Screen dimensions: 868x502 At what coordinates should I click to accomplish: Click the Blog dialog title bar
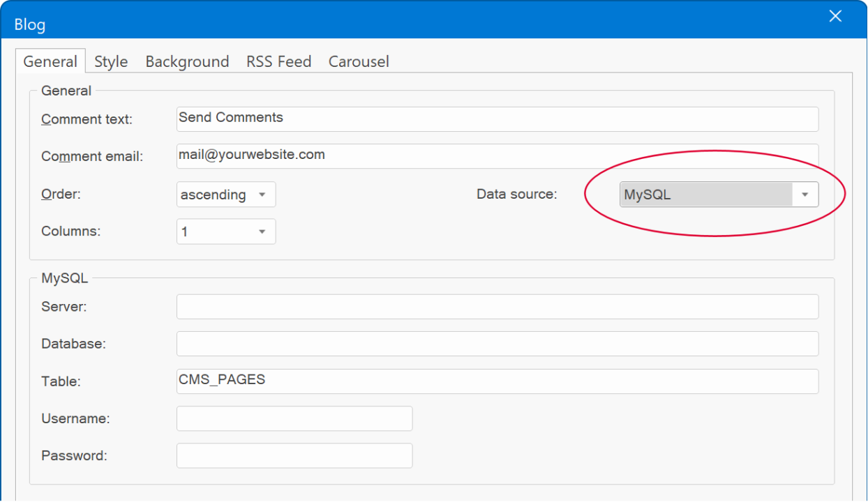(419, 21)
